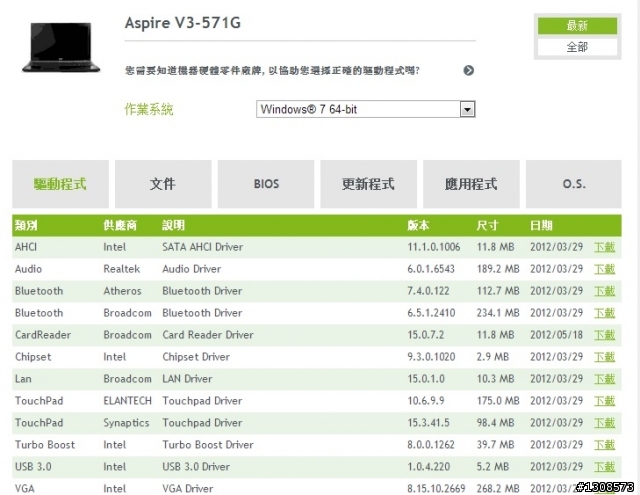Click the Turbo Boost category cell

click(45, 445)
